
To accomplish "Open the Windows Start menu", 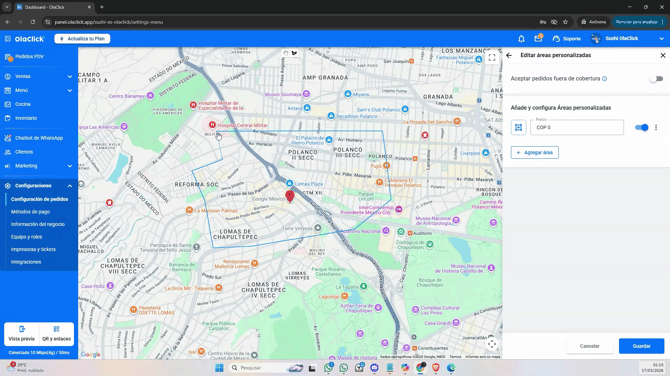I will pos(219,368).
